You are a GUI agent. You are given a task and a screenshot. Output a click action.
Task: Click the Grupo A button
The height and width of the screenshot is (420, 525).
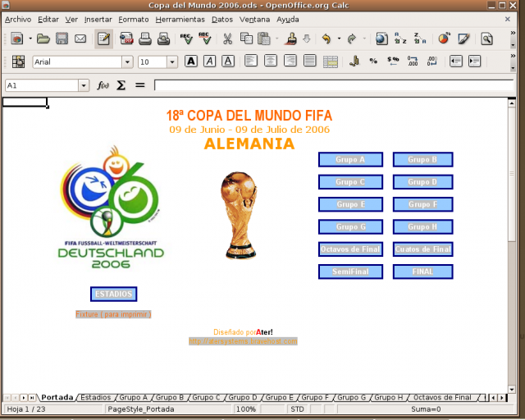coord(350,159)
